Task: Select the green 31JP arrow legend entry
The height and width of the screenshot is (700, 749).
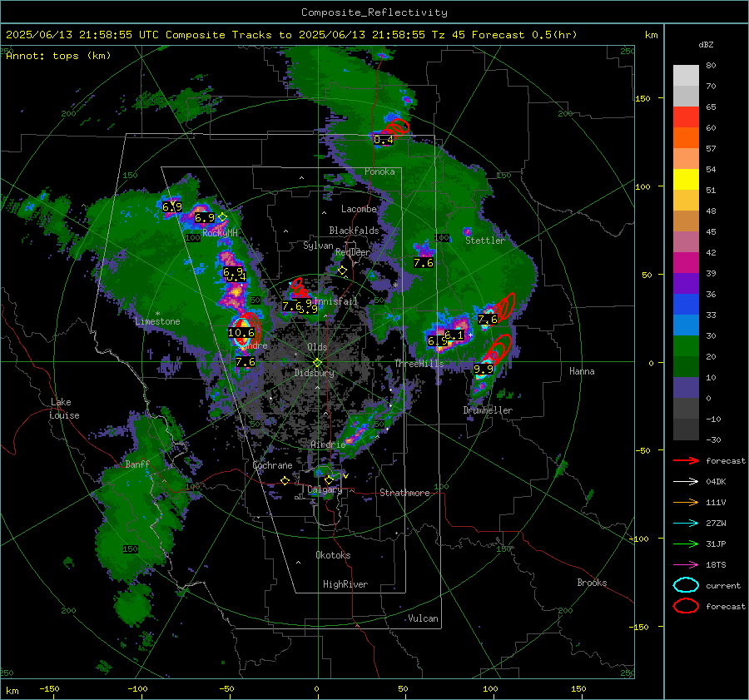Action: coord(686,544)
